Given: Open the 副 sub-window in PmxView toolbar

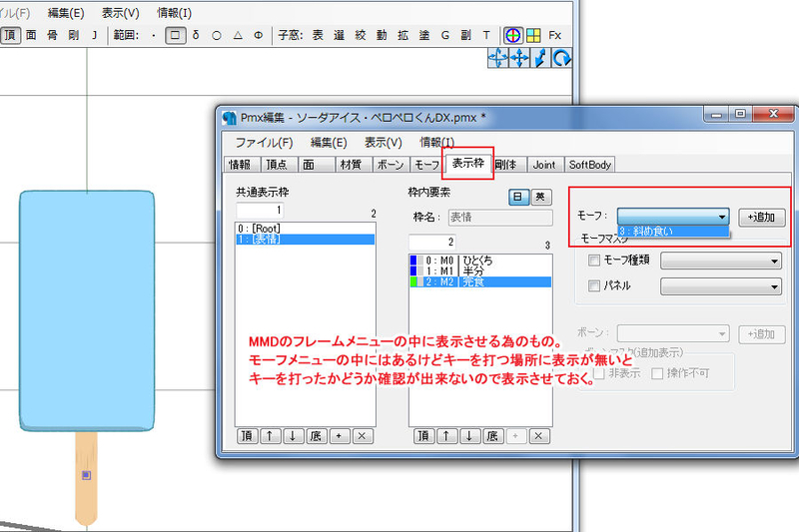Looking at the screenshot, I should click(x=465, y=35).
